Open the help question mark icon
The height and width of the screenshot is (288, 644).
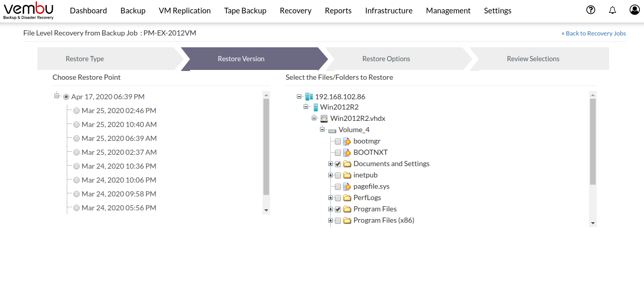tap(591, 10)
